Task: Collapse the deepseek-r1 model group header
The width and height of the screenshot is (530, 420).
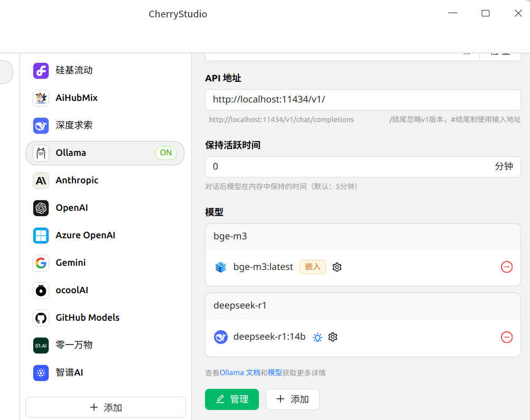Action: pyautogui.click(x=362, y=306)
